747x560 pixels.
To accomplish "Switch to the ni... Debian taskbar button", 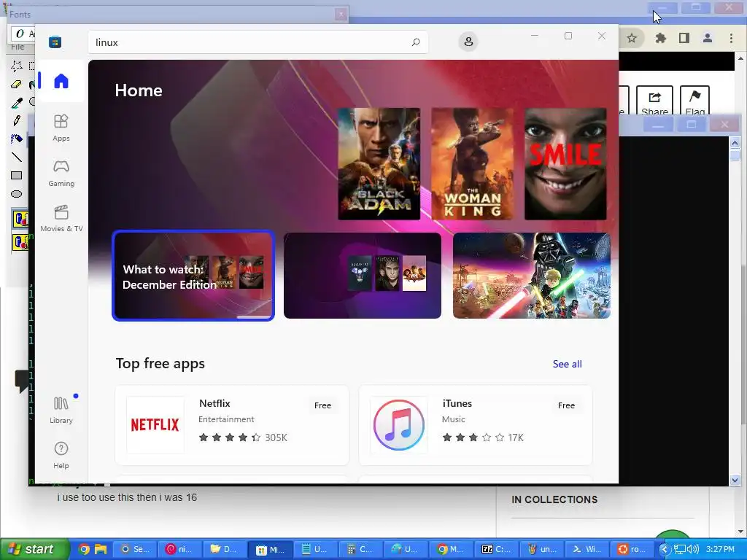I will 179,550.
